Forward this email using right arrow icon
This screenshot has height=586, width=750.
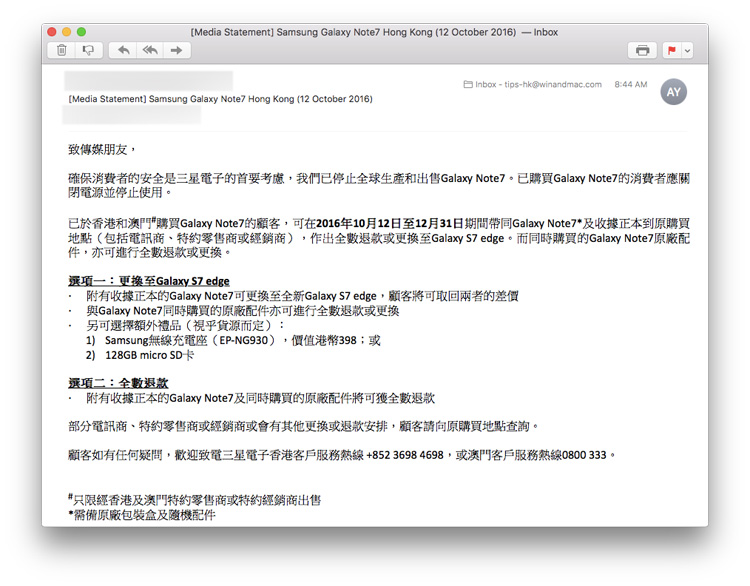click(176, 50)
